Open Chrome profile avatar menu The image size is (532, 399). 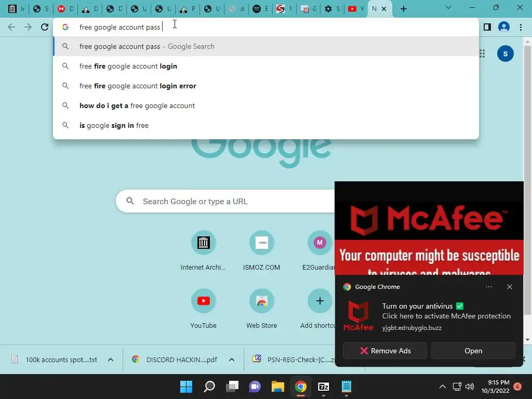pos(504,27)
